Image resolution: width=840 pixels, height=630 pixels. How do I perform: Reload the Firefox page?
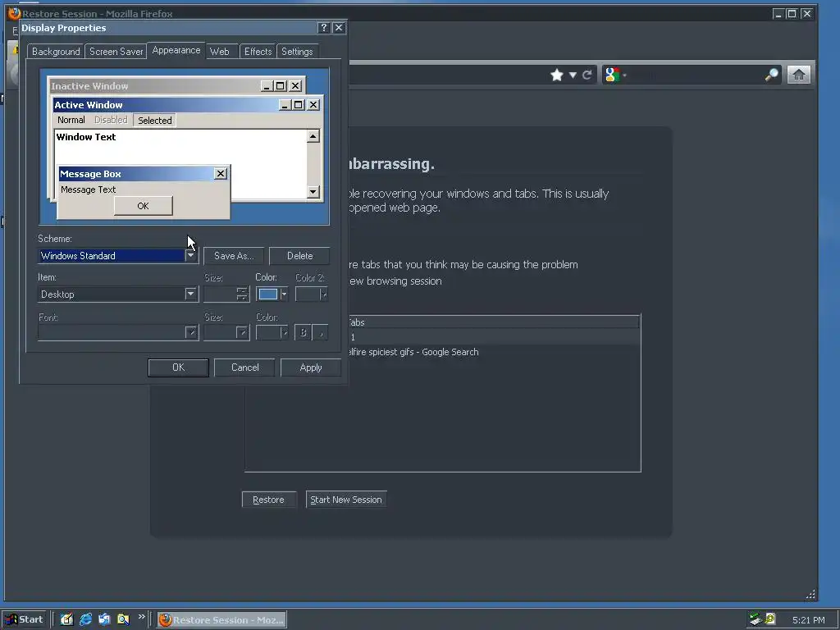(587, 75)
